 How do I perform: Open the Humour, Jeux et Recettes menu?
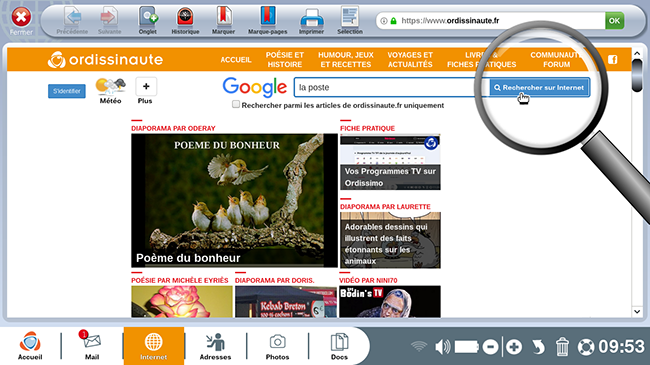click(346, 60)
